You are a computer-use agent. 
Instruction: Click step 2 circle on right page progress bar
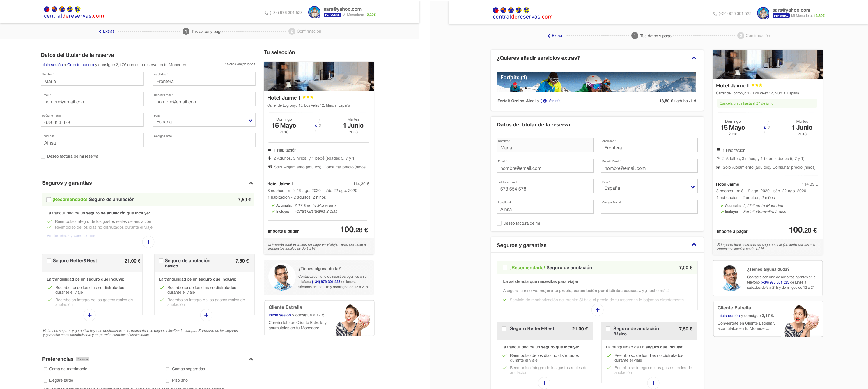740,36
